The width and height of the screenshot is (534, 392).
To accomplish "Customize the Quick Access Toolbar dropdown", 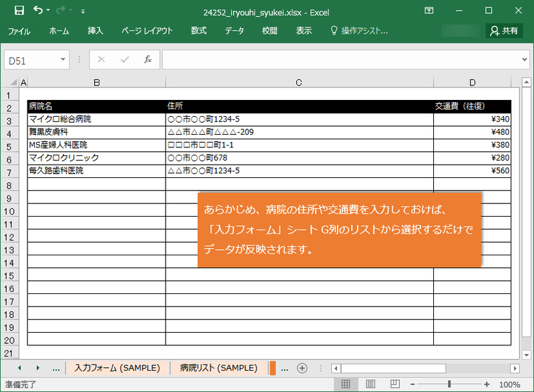I will click(83, 11).
